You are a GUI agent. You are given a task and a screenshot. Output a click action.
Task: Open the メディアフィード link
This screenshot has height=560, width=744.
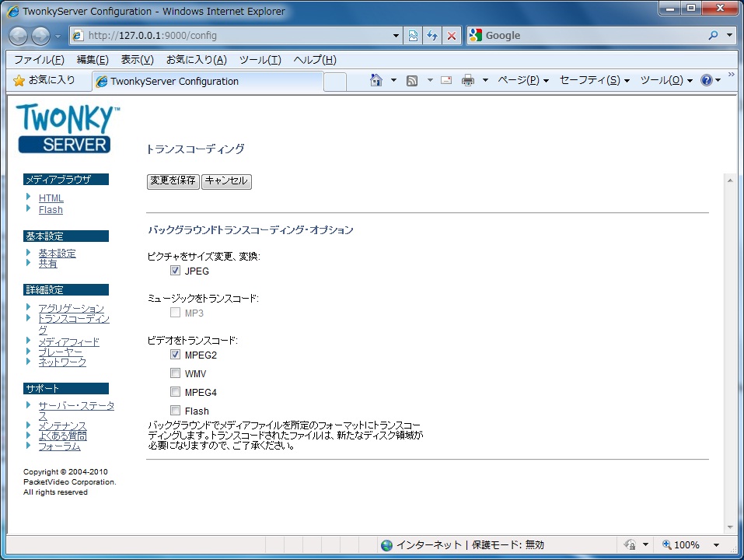coord(68,341)
